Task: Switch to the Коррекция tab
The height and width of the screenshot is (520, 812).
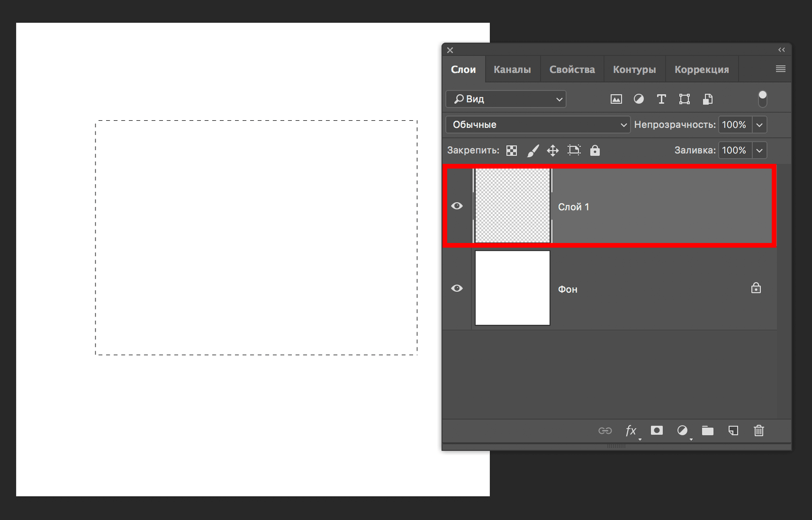Action: point(701,70)
